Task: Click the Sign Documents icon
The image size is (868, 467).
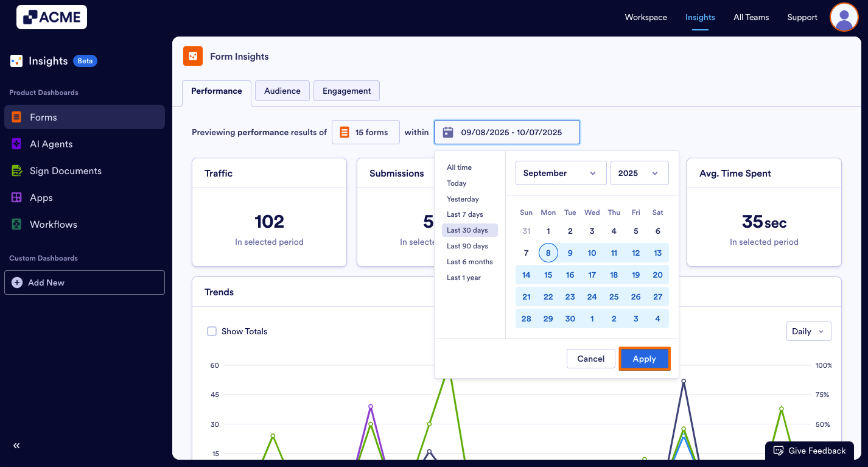Action: (17, 170)
